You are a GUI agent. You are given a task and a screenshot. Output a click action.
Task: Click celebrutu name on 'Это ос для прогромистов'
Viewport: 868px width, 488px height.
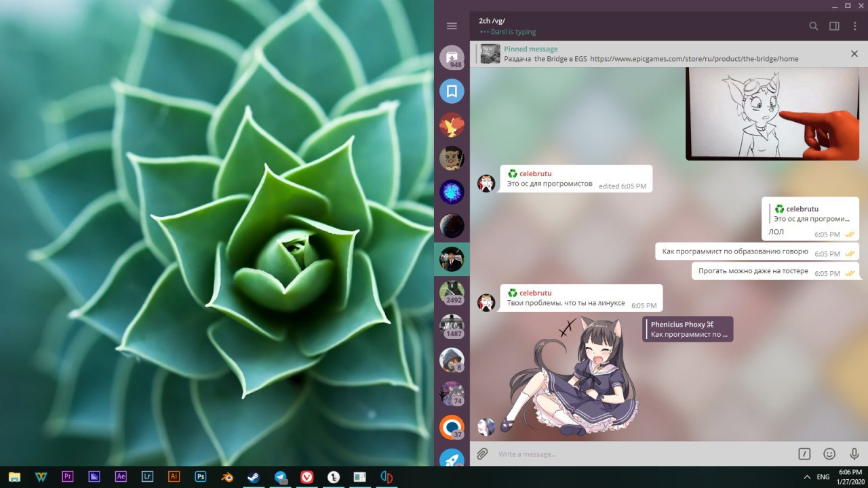pos(535,174)
